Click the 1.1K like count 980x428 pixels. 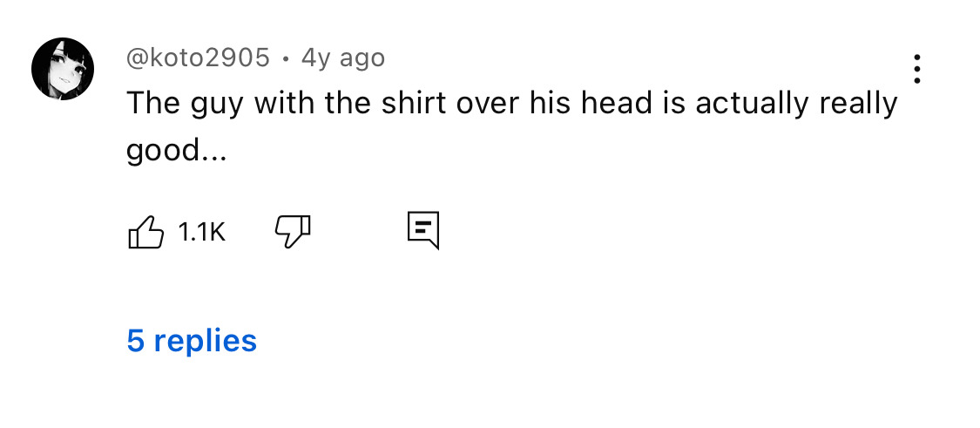tap(201, 232)
